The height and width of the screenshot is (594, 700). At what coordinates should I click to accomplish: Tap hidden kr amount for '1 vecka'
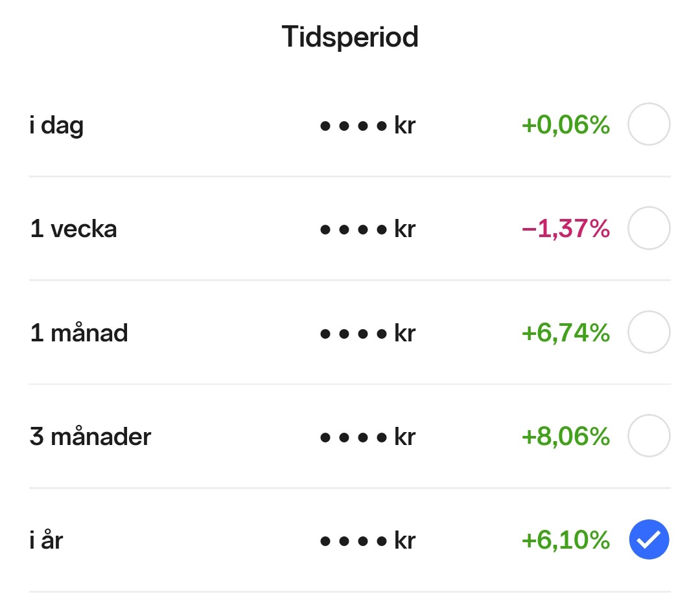click(x=367, y=229)
